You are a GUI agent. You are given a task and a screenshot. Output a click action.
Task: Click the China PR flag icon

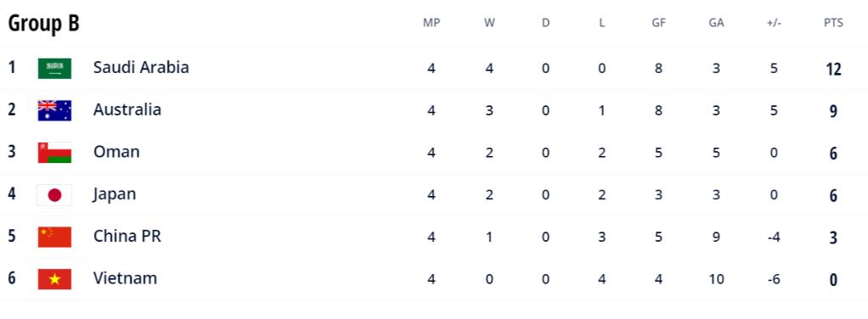[x=54, y=237]
